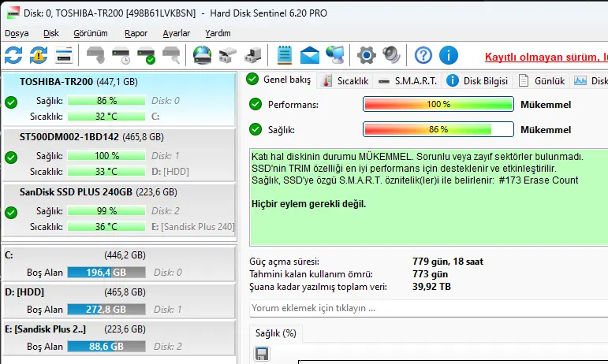Screen dimensions: 608x364
Task: Click the SanDisk 36 °C temperature bar
Action: tap(106, 227)
